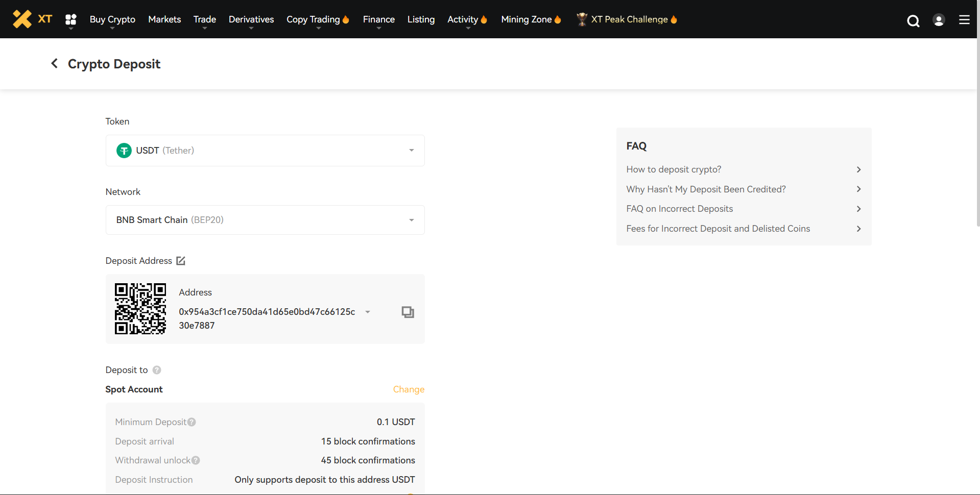Click the Deposit to help icon
This screenshot has width=980, height=495.
[x=157, y=370]
